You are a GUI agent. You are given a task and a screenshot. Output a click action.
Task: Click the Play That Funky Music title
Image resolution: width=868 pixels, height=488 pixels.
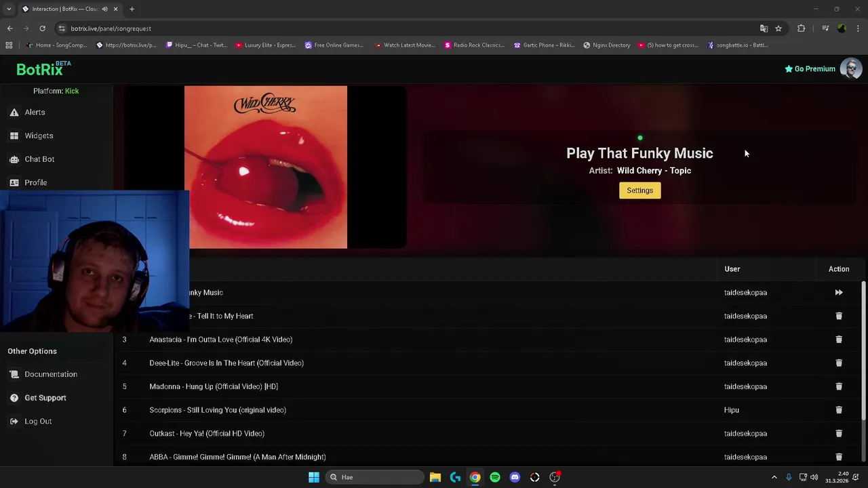pyautogui.click(x=639, y=153)
